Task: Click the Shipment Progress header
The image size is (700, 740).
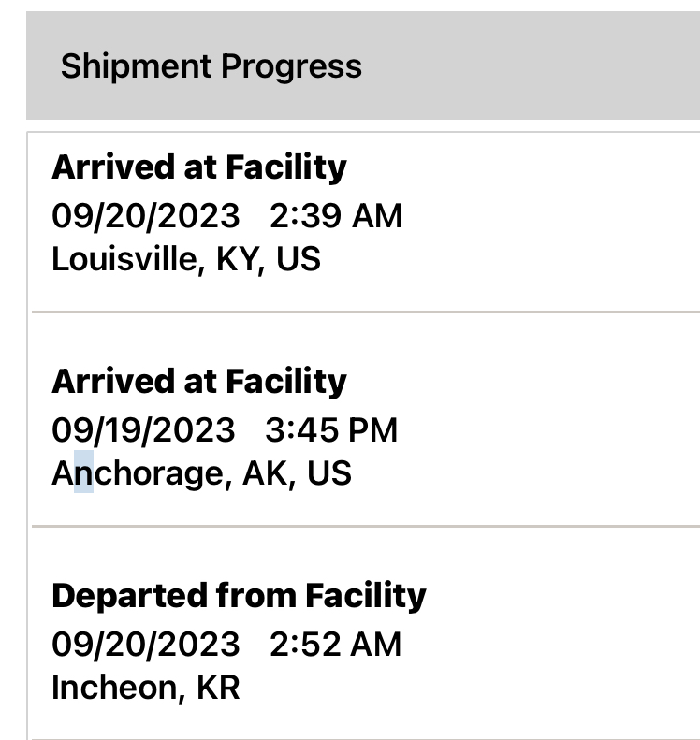Action: pyautogui.click(x=211, y=66)
